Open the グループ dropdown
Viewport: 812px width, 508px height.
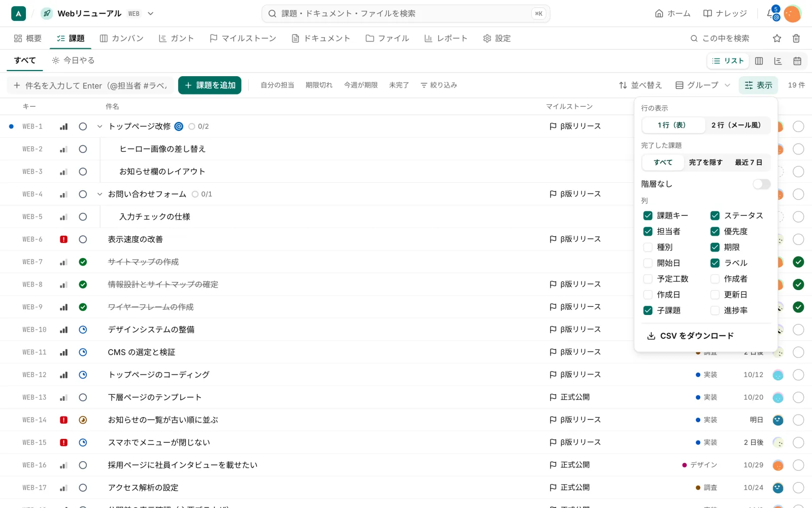coord(702,85)
